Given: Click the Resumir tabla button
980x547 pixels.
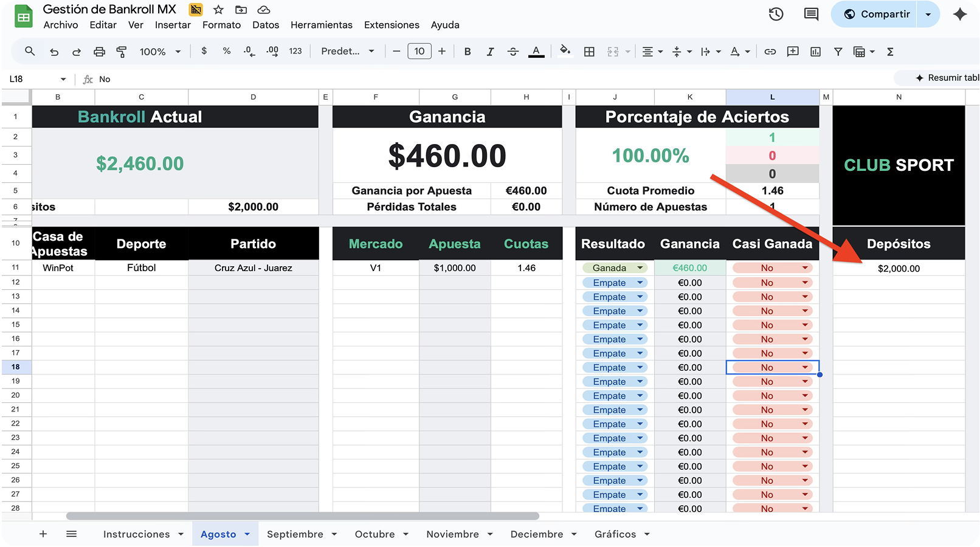Looking at the screenshot, I should point(947,78).
